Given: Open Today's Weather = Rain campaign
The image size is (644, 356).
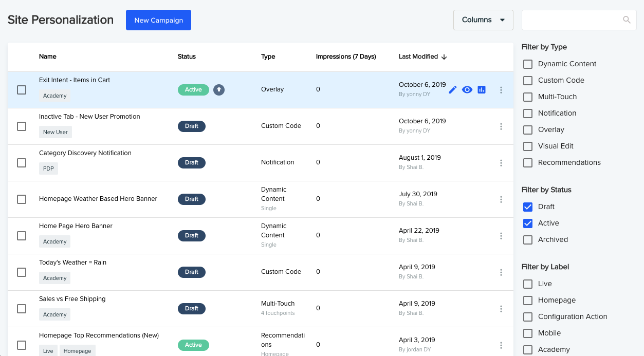Looking at the screenshot, I should pos(72,263).
